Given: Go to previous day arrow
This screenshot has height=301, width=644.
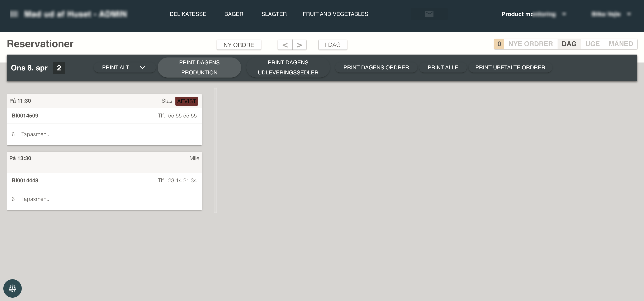Looking at the screenshot, I should click(285, 45).
